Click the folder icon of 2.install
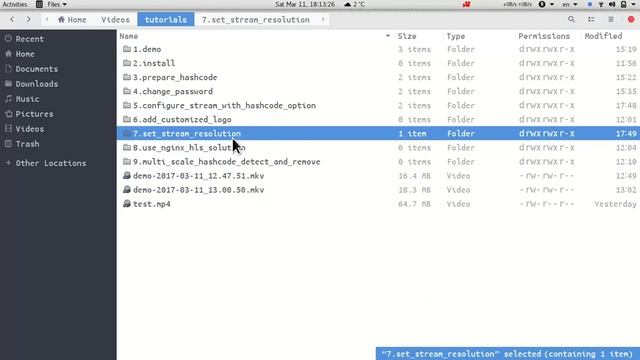 tap(127, 63)
